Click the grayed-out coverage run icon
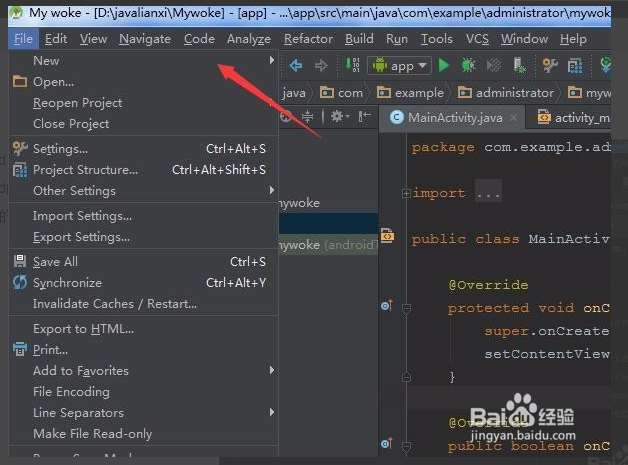 (494, 65)
